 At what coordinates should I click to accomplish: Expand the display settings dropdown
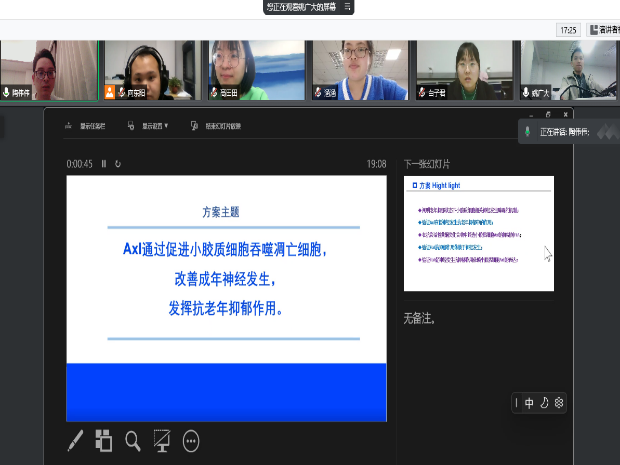pyautogui.click(x=155, y=126)
